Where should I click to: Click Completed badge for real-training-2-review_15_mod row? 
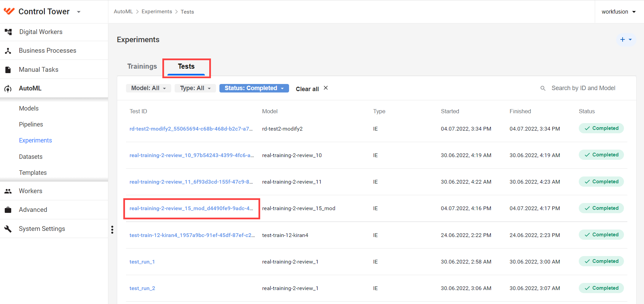(601, 208)
